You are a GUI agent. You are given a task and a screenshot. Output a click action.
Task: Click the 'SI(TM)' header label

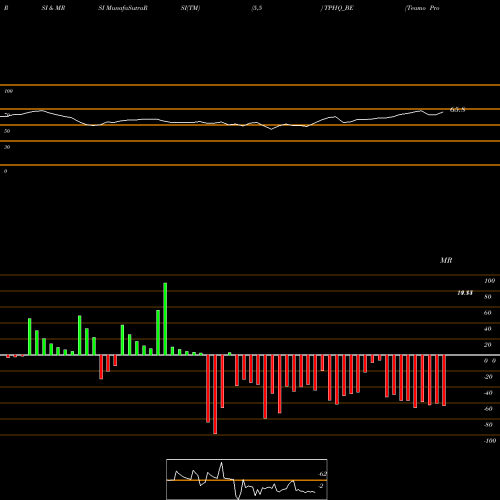(190, 8)
